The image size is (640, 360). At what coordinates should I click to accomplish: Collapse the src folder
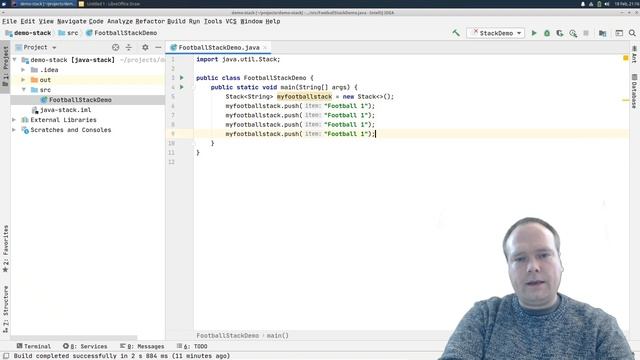(23, 90)
